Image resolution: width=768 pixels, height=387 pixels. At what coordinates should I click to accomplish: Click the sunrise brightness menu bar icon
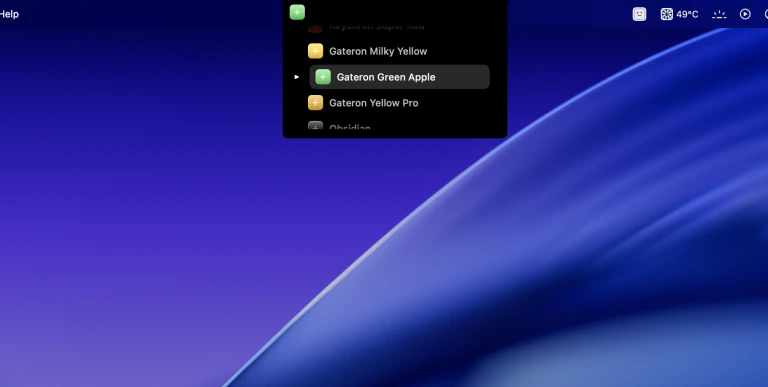point(719,14)
